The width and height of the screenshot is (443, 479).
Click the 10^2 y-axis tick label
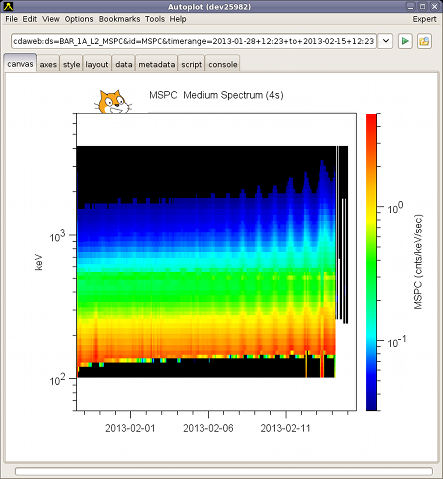tap(57, 380)
